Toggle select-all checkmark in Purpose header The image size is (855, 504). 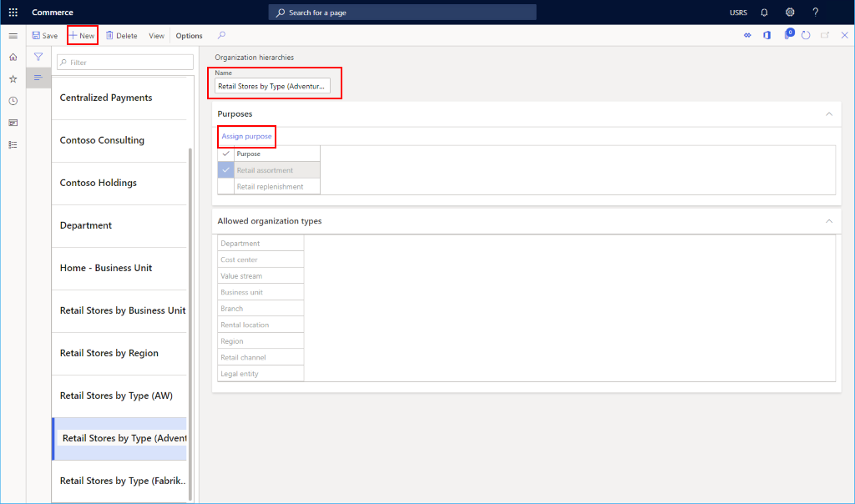[225, 154]
